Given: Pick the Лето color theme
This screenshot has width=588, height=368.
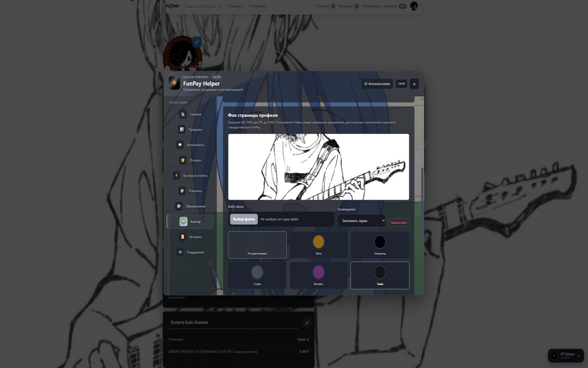Looking at the screenshot, I should click(x=318, y=245).
